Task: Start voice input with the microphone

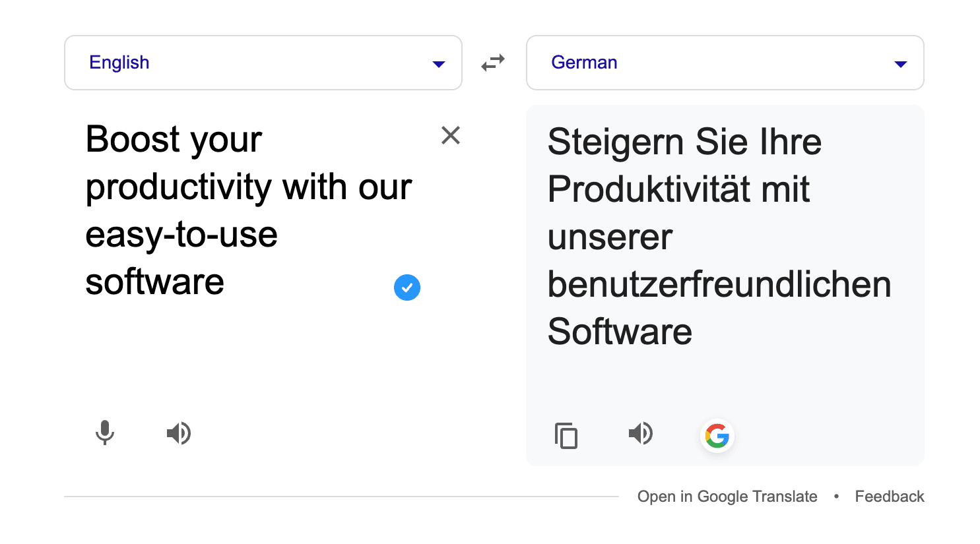Action: click(105, 433)
